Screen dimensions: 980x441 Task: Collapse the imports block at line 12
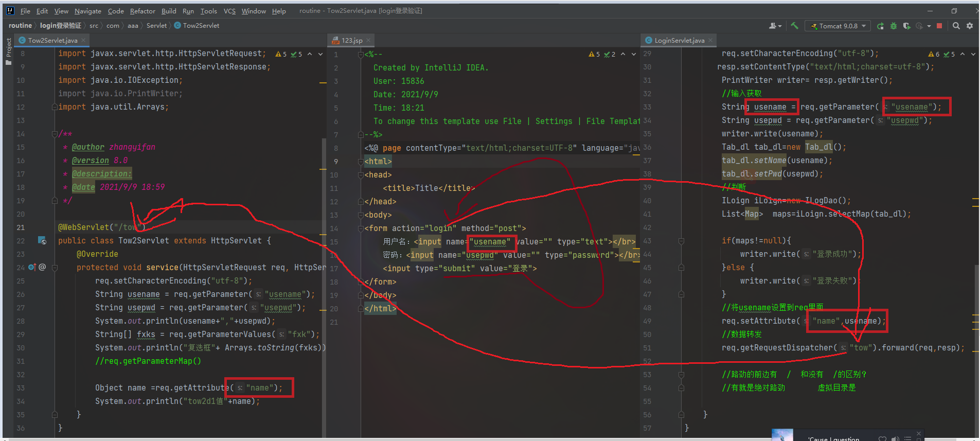pos(55,107)
